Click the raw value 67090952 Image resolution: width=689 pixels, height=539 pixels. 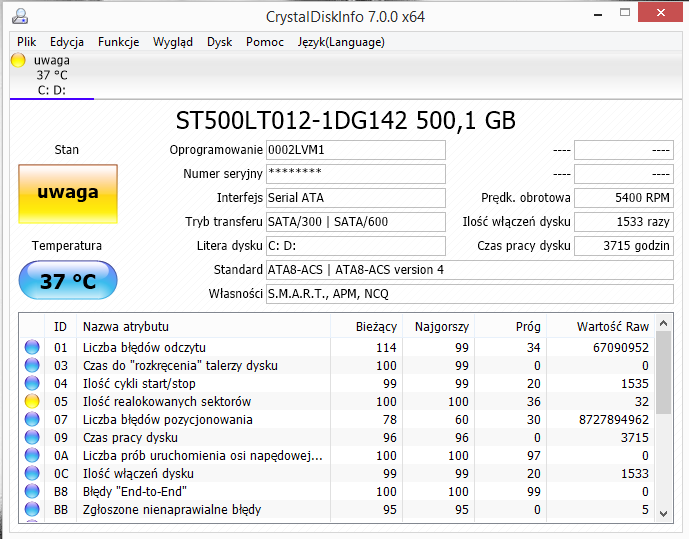pyautogui.click(x=620, y=347)
